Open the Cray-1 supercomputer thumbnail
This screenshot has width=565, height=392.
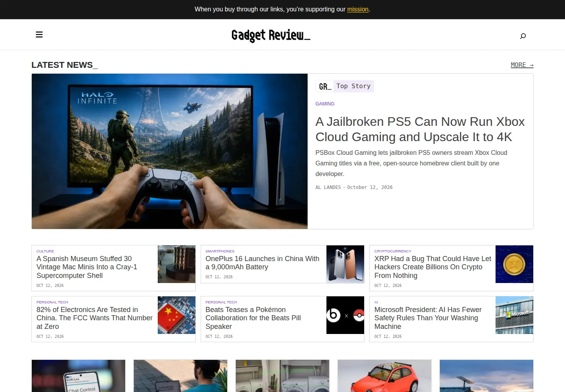tap(177, 264)
